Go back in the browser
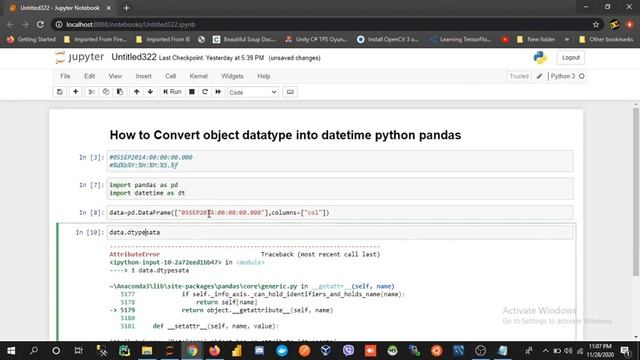 pyautogui.click(x=10, y=24)
